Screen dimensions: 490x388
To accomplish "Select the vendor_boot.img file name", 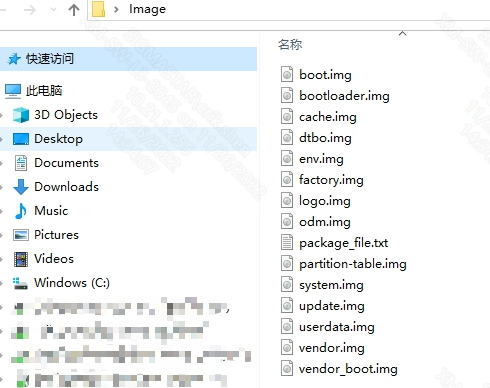I will 348,369.
